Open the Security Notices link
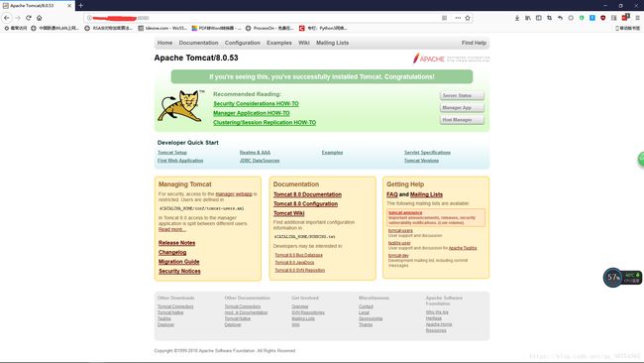The height and width of the screenshot is (363, 644). click(179, 272)
